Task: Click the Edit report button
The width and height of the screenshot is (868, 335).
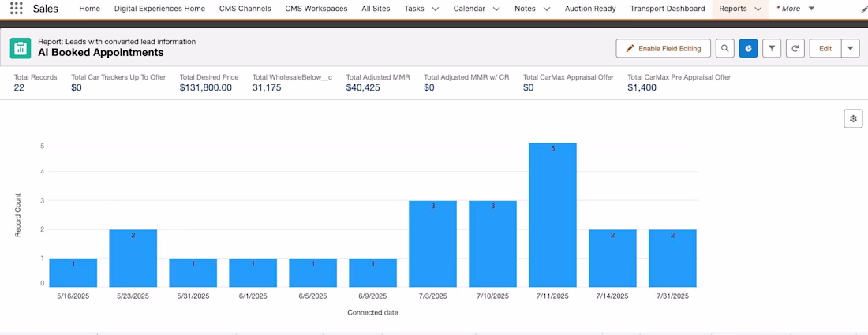Action: (825, 49)
